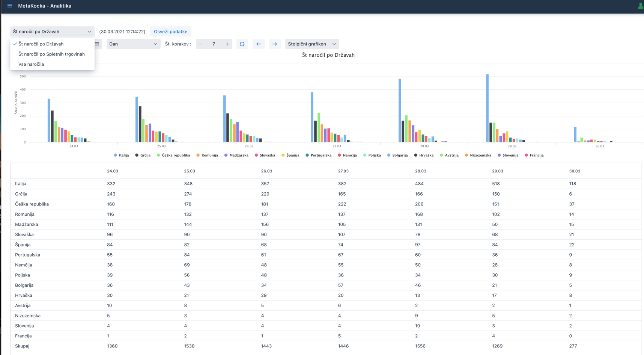
Task: Click Skupaj total 1556 for 28.03
Action: point(420,346)
